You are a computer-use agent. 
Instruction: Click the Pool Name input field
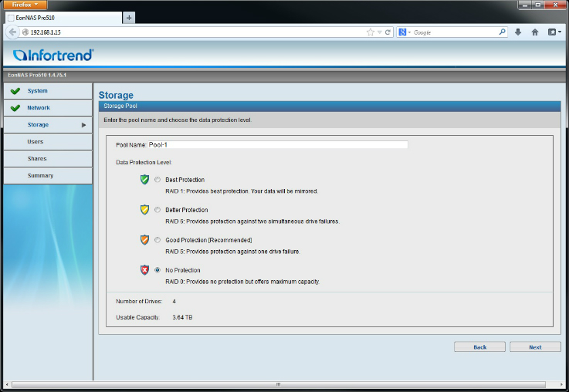[x=278, y=145]
